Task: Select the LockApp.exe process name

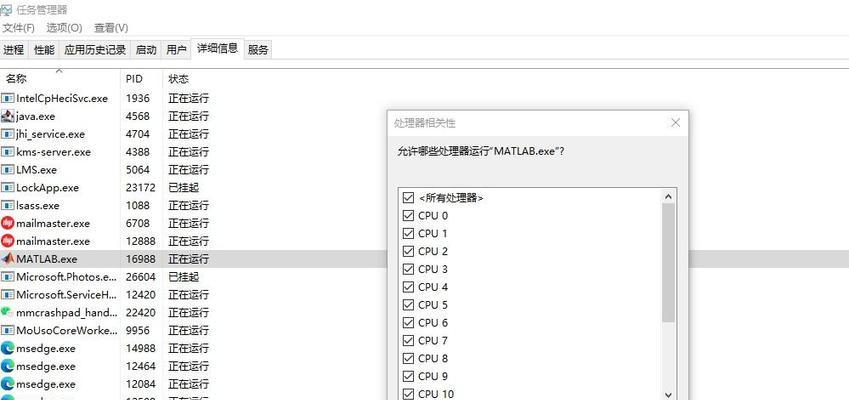Action: coord(48,188)
